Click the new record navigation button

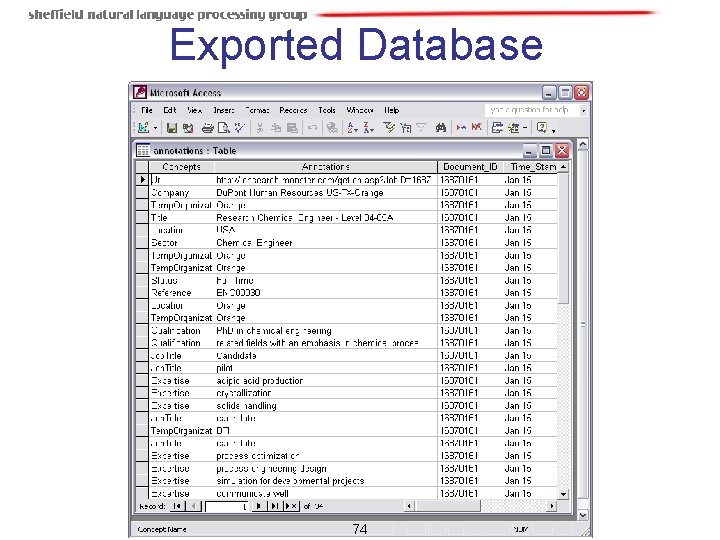(291, 506)
